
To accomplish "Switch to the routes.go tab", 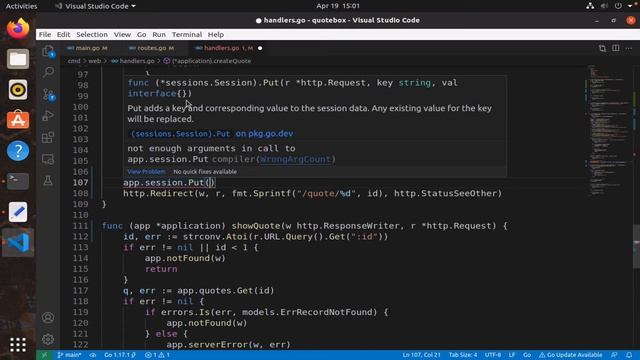I will (x=151, y=48).
